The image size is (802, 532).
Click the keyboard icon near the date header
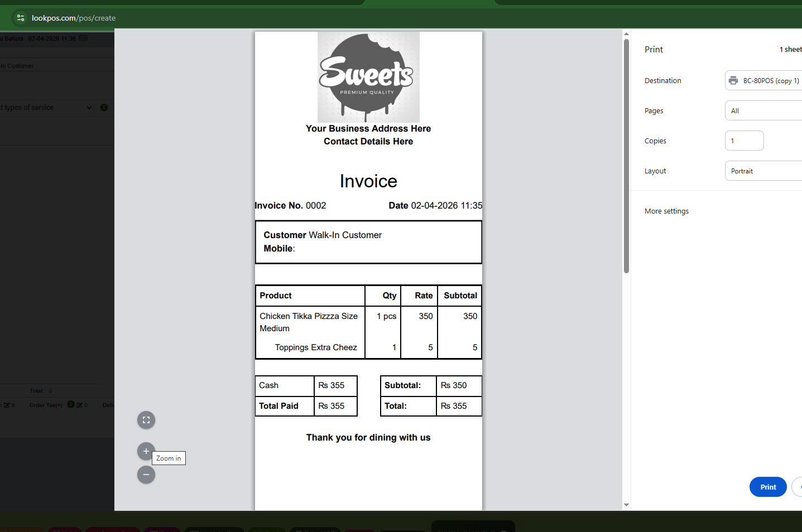(83, 38)
